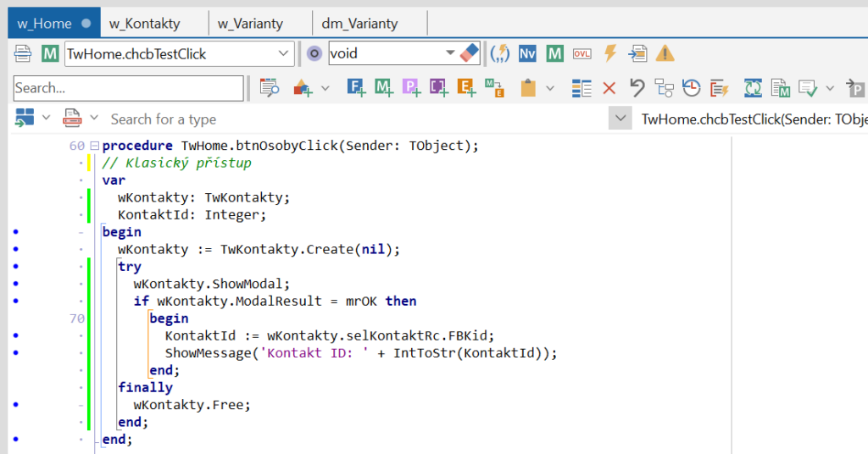The height and width of the screenshot is (454, 868).
Task: Click the red OVL overload icon
Action: (x=581, y=53)
